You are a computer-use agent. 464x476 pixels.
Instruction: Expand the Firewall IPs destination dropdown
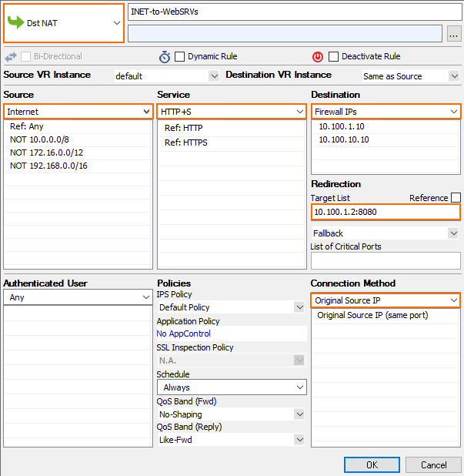click(x=386, y=112)
